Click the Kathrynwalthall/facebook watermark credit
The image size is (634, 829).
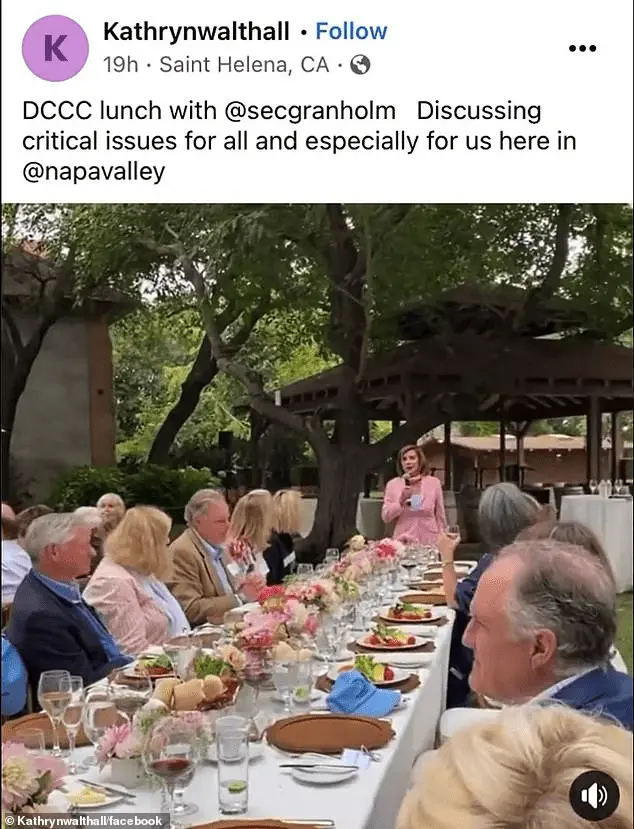[x=85, y=821]
